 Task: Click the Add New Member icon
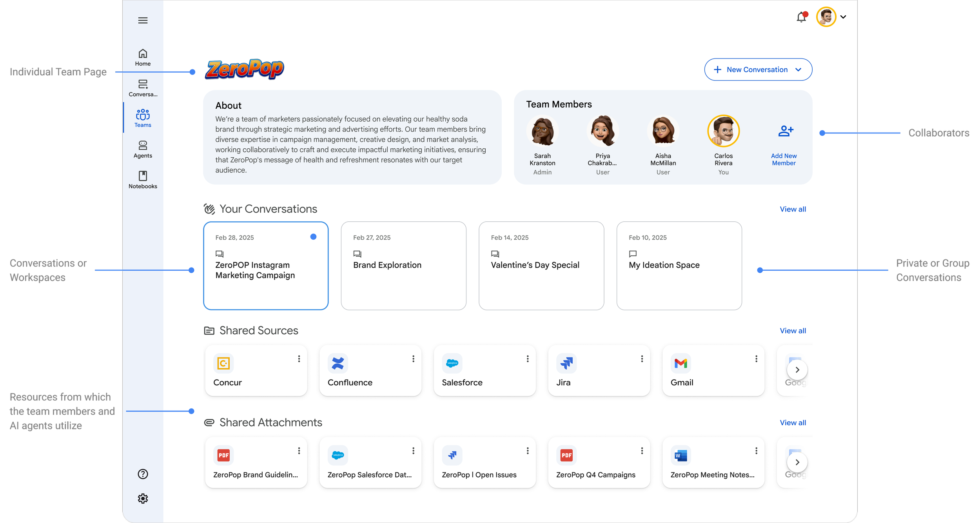point(786,131)
